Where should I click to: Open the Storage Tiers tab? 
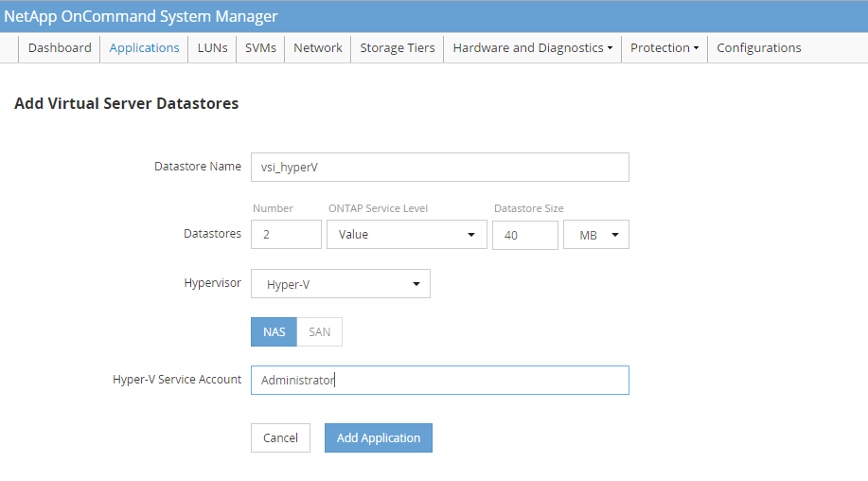pos(398,48)
